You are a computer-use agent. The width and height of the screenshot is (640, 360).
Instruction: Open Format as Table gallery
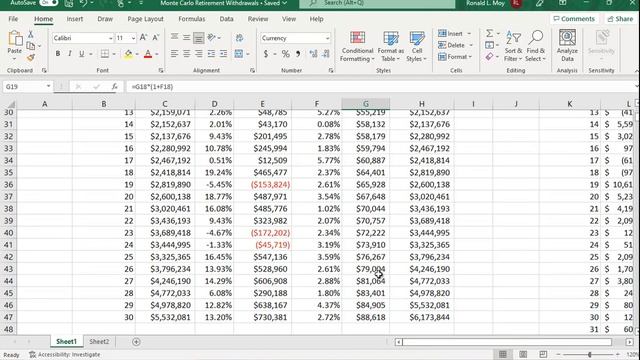pos(391,47)
